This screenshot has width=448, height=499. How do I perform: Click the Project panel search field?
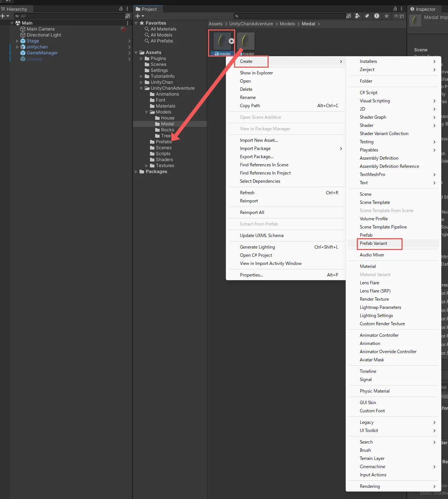coord(290,16)
